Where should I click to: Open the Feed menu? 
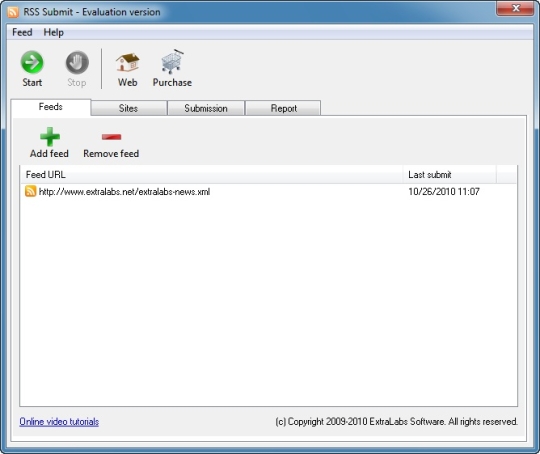(22, 32)
